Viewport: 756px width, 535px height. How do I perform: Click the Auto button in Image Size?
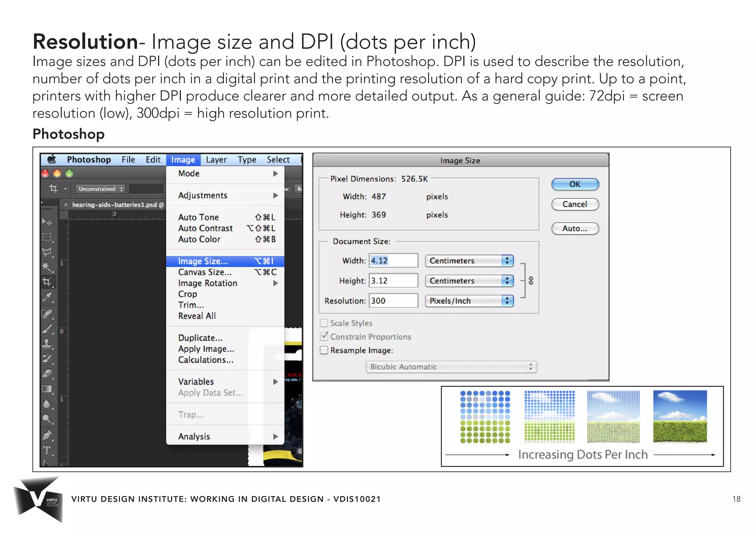pyautogui.click(x=575, y=228)
